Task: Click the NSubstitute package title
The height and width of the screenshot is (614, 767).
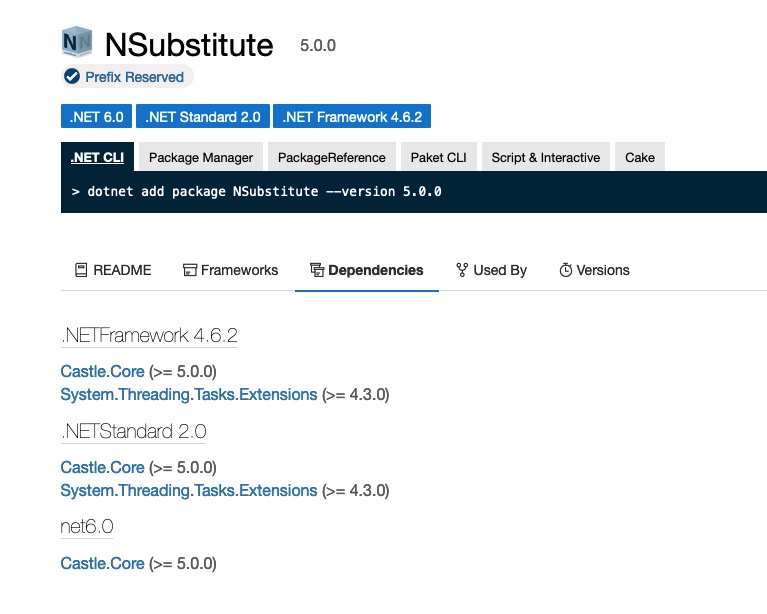Action: (189, 45)
